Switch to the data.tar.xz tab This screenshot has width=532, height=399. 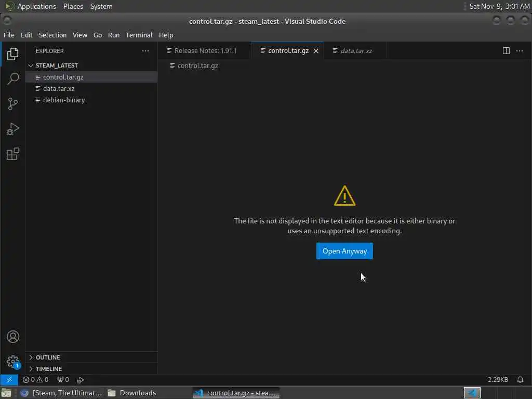(x=355, y=51)
